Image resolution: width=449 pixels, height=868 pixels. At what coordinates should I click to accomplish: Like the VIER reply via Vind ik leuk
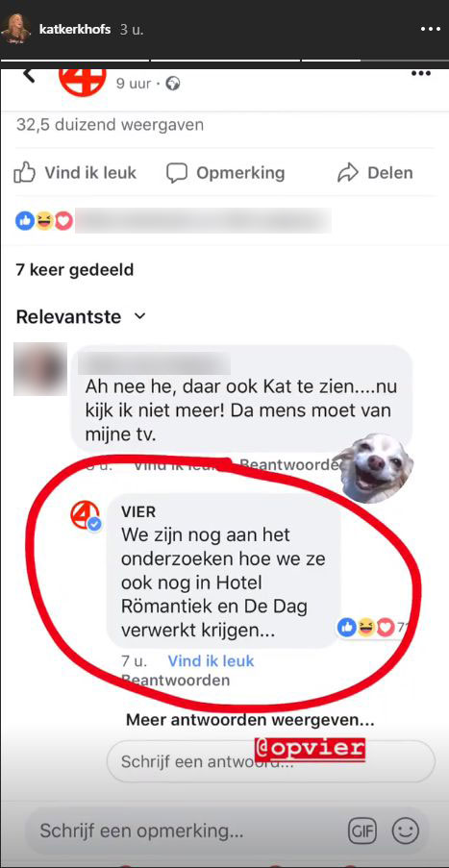pyautogui.click(x=211, y=660)
